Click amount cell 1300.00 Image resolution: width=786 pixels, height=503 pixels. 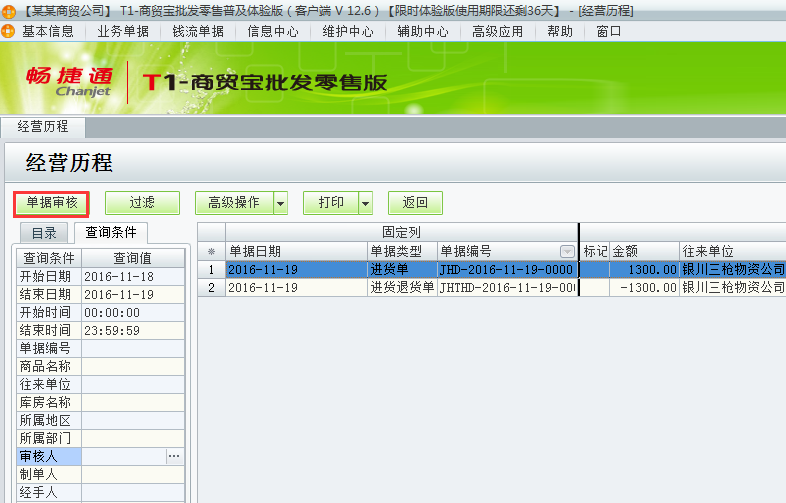point(644,270)
